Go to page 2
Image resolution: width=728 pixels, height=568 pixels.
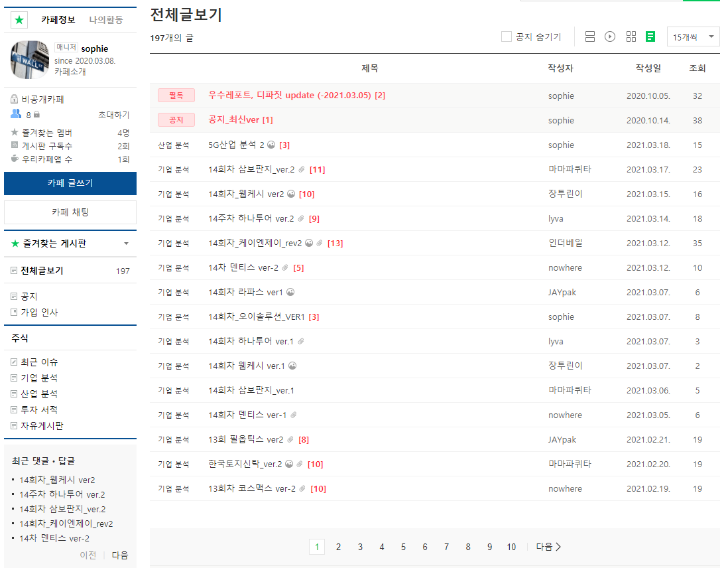[x=338, y=547]
